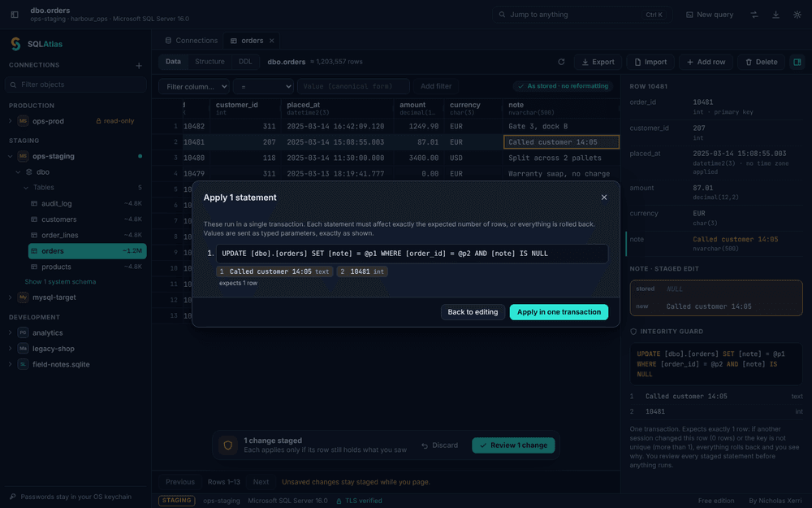Screen dimensions: 812x508
Task: Click Review 1 change button
Action: (x=513, y=445)
